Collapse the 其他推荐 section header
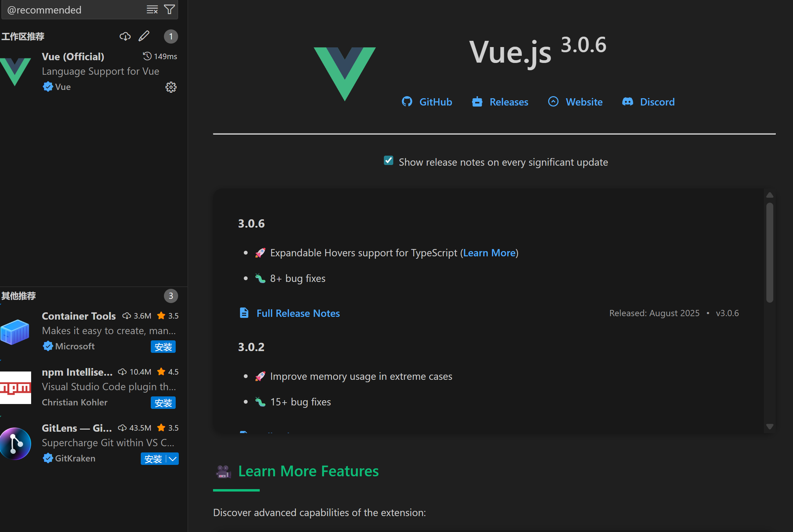 (x=19, y=296)
